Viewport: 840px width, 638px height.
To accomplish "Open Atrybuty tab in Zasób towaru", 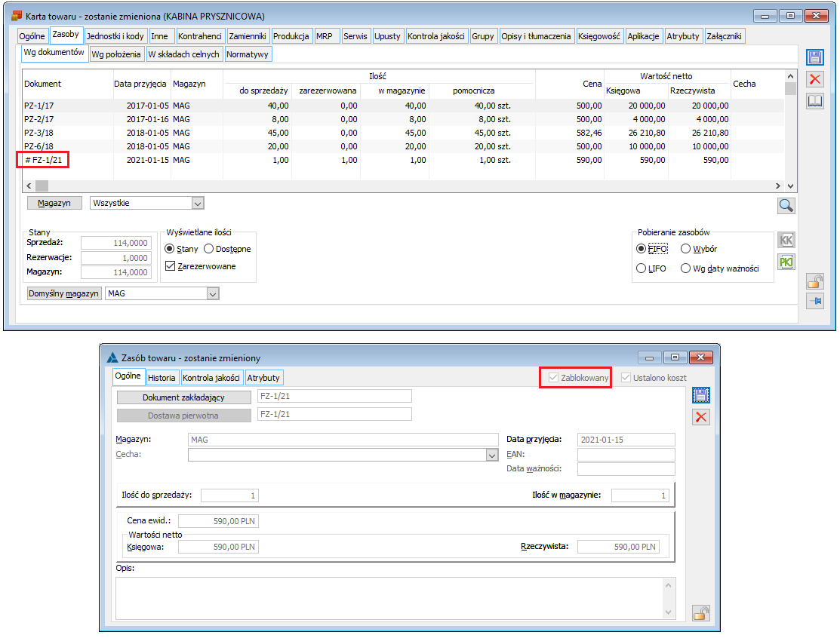I will click(x=263, y=378).
